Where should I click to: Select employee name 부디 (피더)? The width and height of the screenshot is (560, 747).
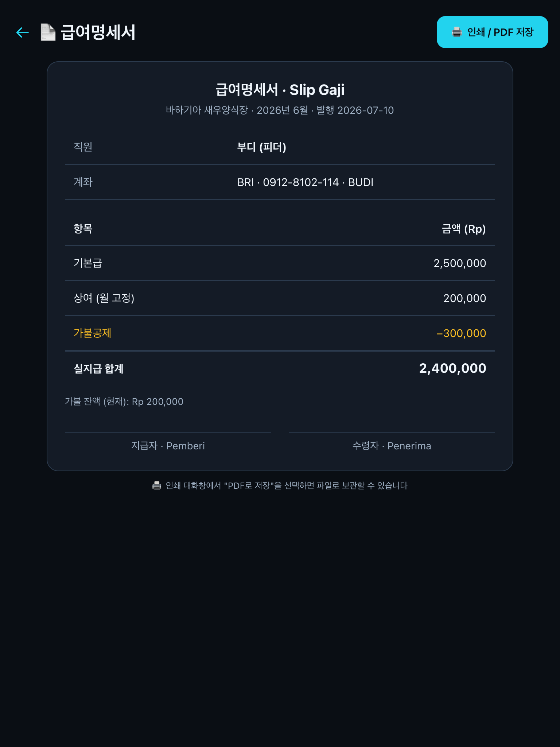point(262,147)
